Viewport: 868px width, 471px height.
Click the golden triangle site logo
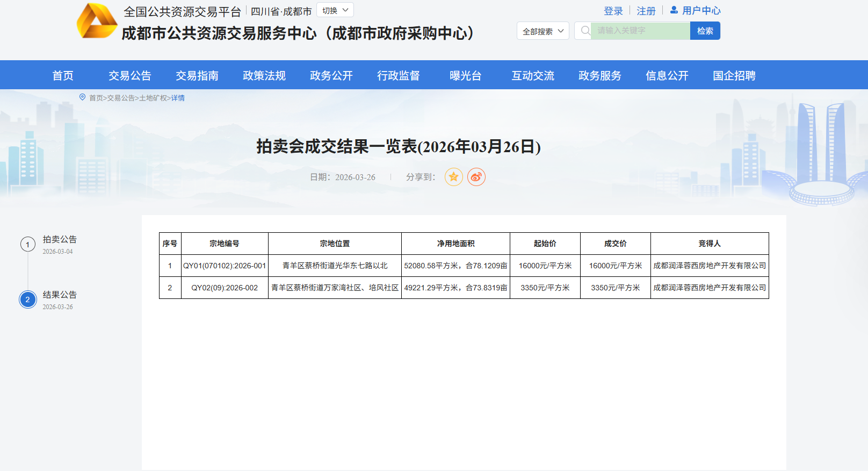(97, 22)
